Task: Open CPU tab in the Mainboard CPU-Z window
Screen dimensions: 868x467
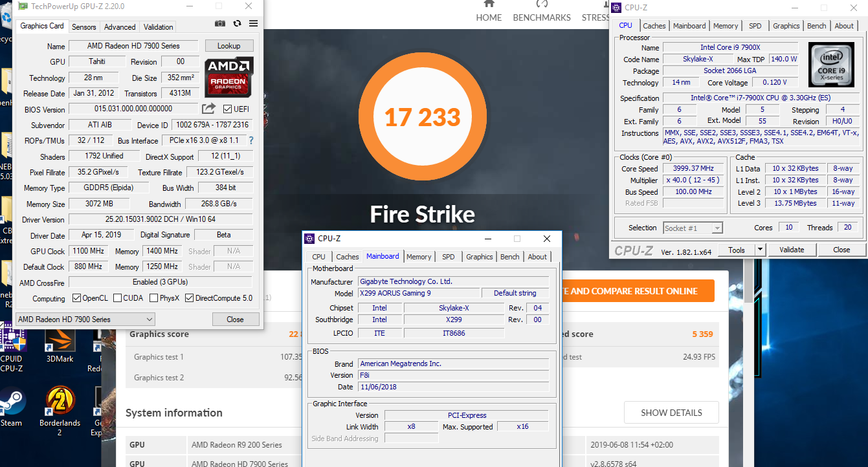Action: pos(319,257)
